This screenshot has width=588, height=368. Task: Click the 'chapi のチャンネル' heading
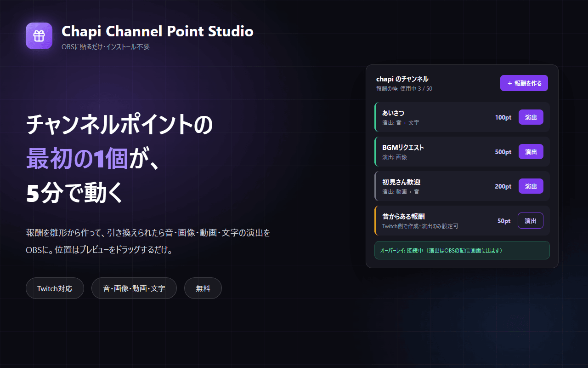[x=402, y=79]
